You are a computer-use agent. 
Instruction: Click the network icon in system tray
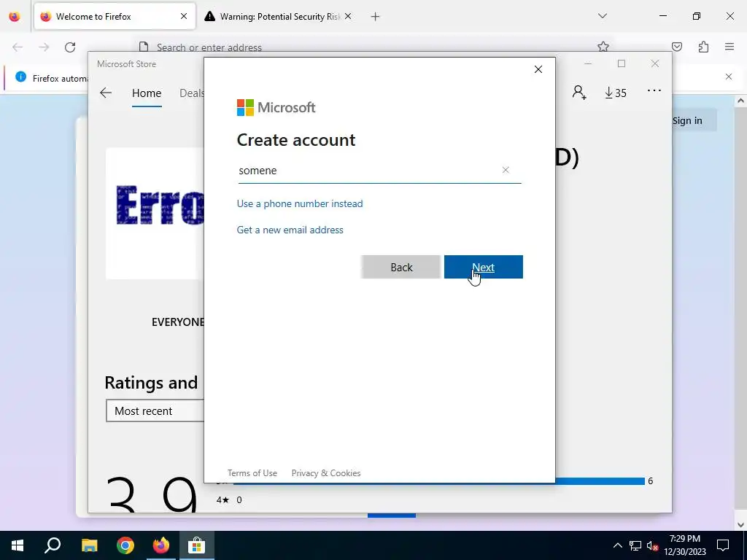tap(635, 545)
